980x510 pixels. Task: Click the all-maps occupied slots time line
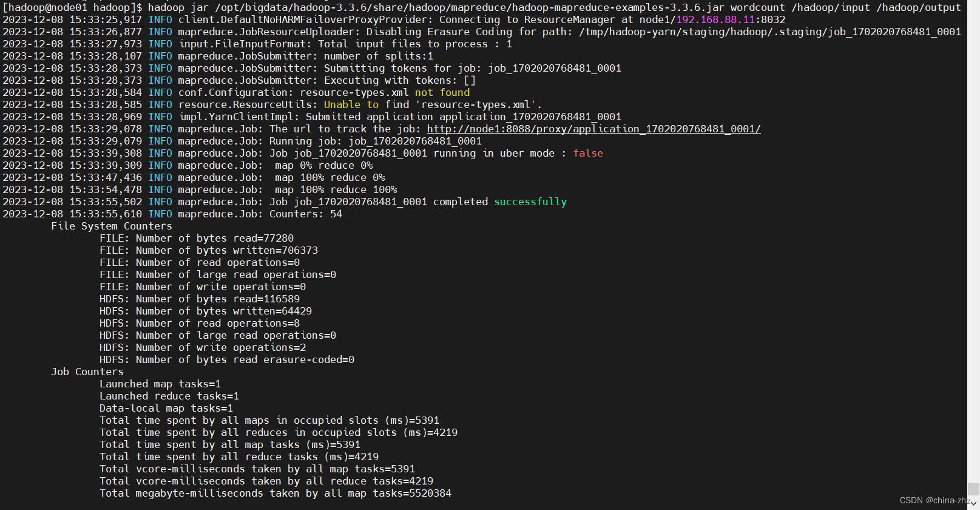click(x=269, y=420)
